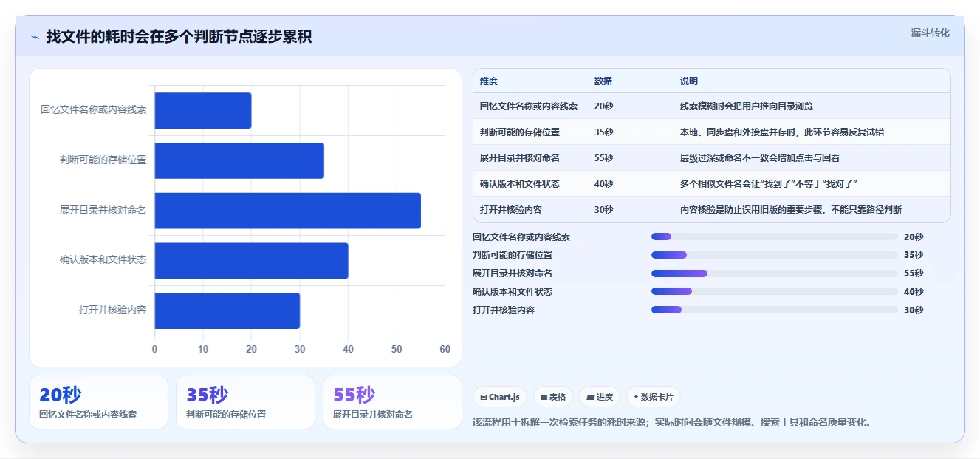Click table cell 打开并核验内容
The width and height of the screenshot is (980, 459).
pos(510,210)
